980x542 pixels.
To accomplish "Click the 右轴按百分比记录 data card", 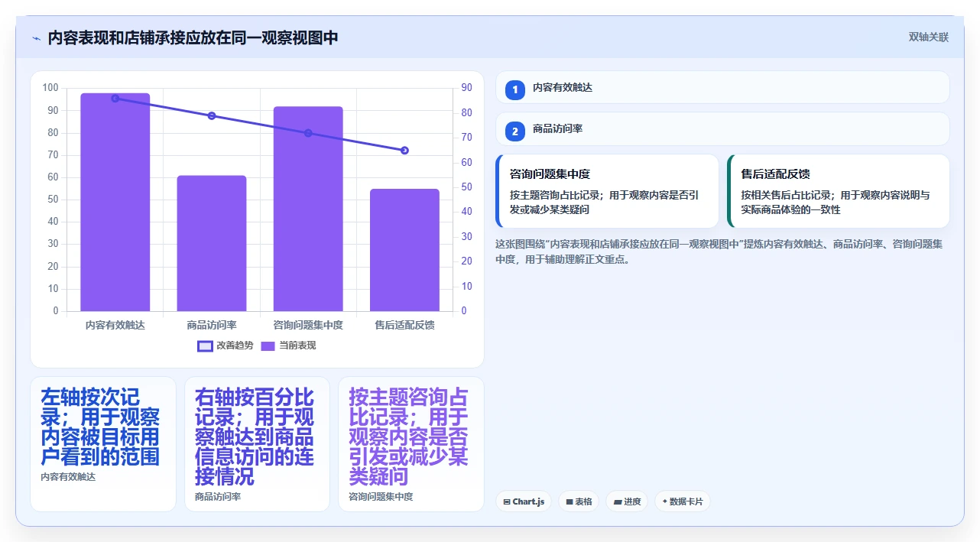I will (257, 444).
